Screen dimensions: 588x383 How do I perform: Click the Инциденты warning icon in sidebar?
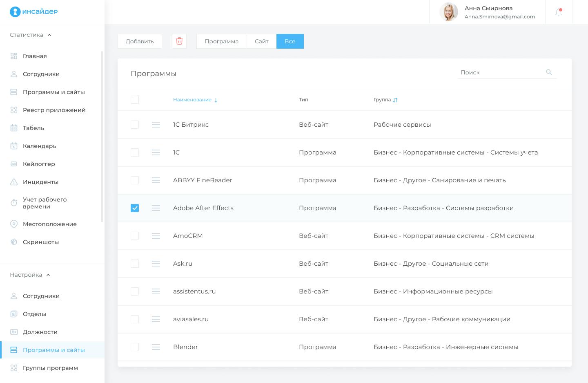(x=14, y=182)
